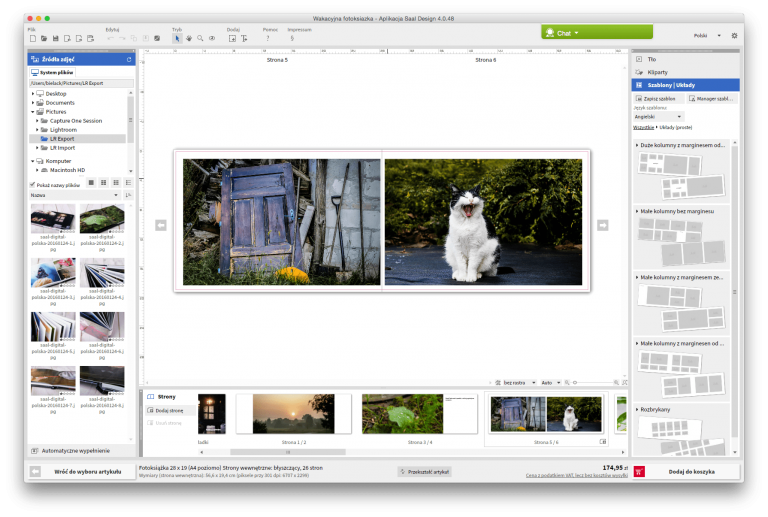Click the Wszystkie breadcrumb link
This screenshot has height=517, width=768.
click(643, 127)
